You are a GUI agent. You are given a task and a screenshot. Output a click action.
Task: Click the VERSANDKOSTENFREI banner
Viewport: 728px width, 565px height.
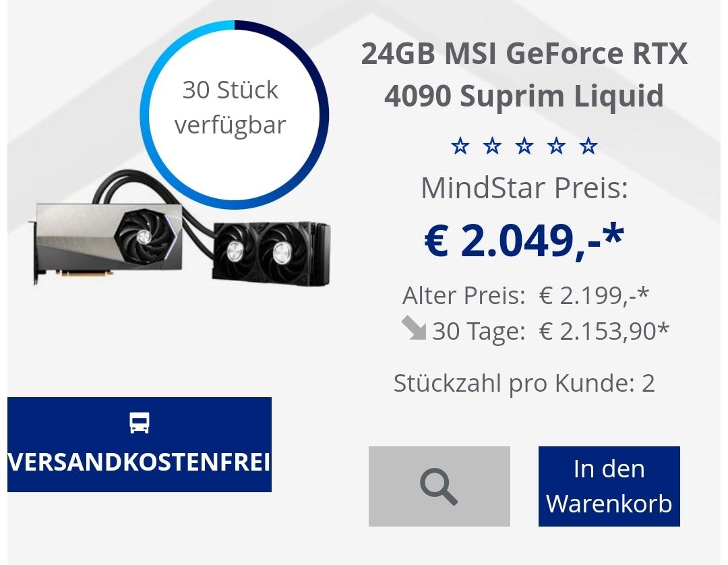(x=140, y=444)
